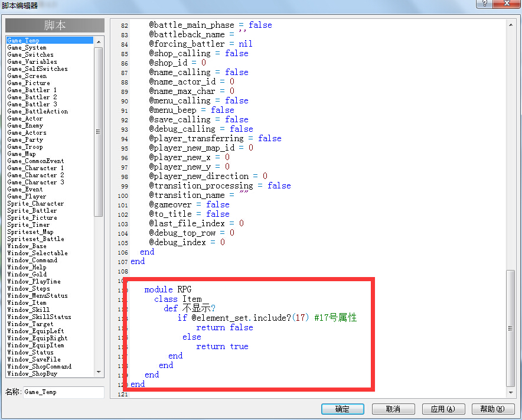Click the 确定 confirm button

[x=342, y=409]
